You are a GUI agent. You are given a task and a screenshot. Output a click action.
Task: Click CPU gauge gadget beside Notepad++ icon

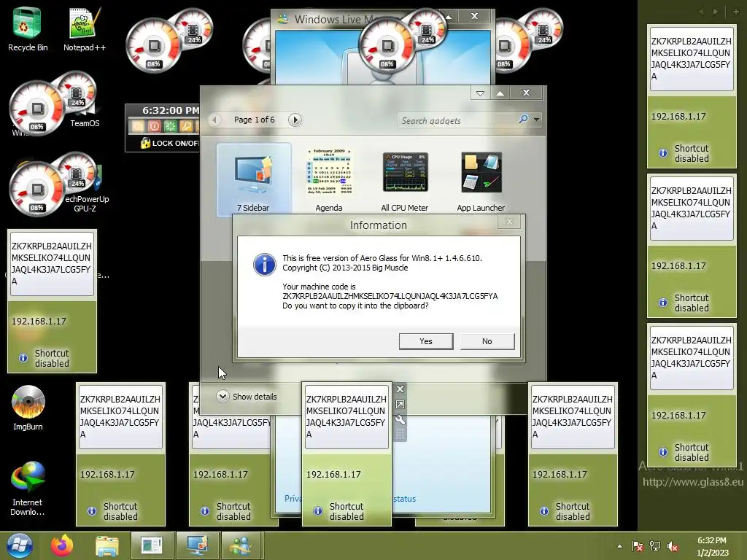point(168,41)
